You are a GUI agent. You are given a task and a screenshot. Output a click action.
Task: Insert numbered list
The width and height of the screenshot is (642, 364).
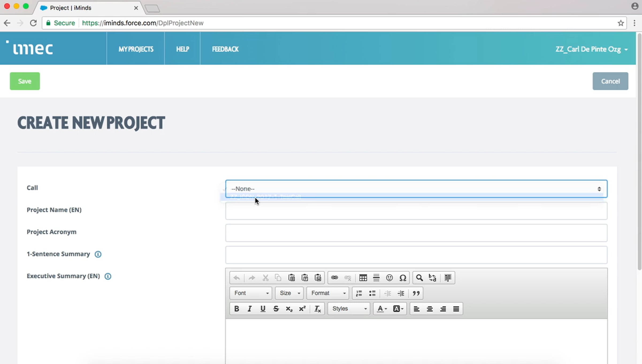tap(359, 293)
